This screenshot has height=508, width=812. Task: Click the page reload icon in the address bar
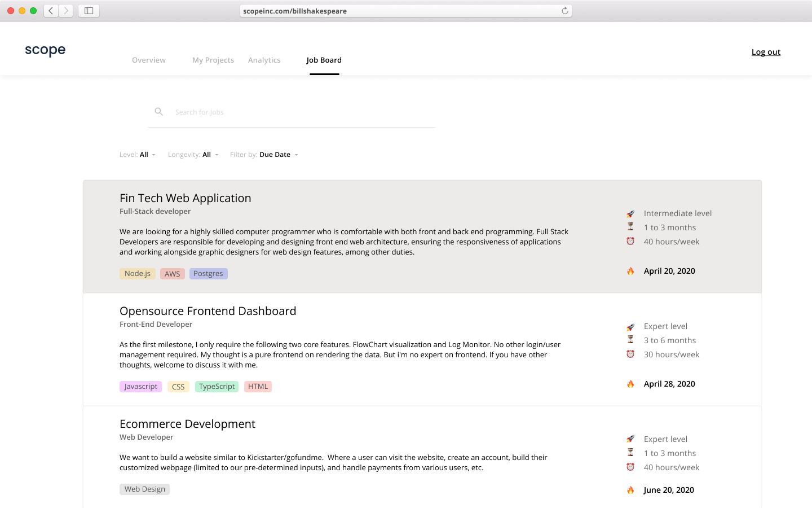(566, 10)
